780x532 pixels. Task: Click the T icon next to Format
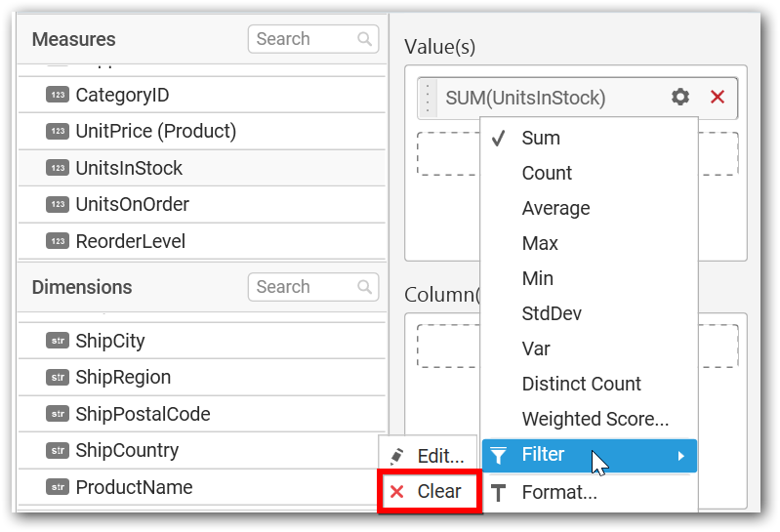coord(499,493)
